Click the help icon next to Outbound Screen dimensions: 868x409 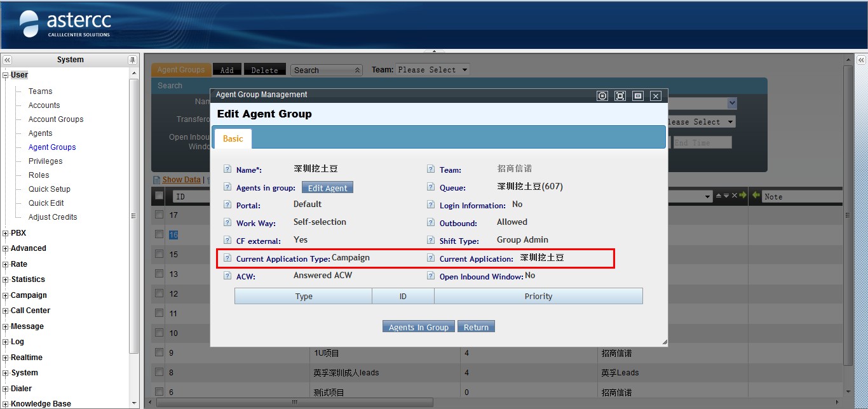[431, 223]
